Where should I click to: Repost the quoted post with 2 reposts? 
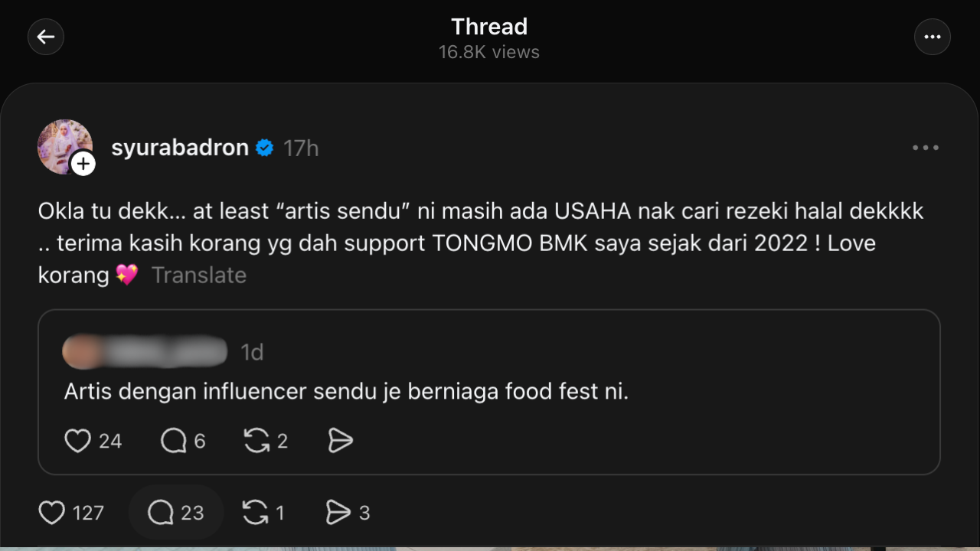coord(256,441)
